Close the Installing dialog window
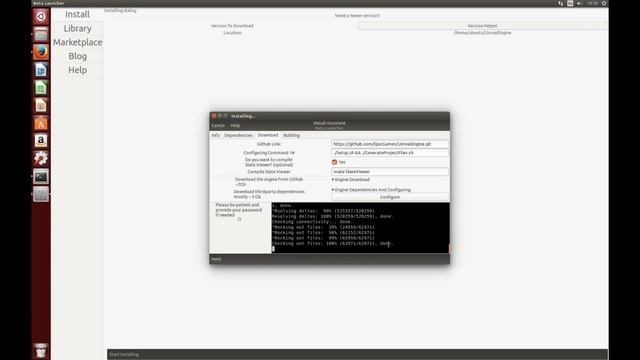The width and height of the screenshot is (640, 360). (x=214, y=116)
